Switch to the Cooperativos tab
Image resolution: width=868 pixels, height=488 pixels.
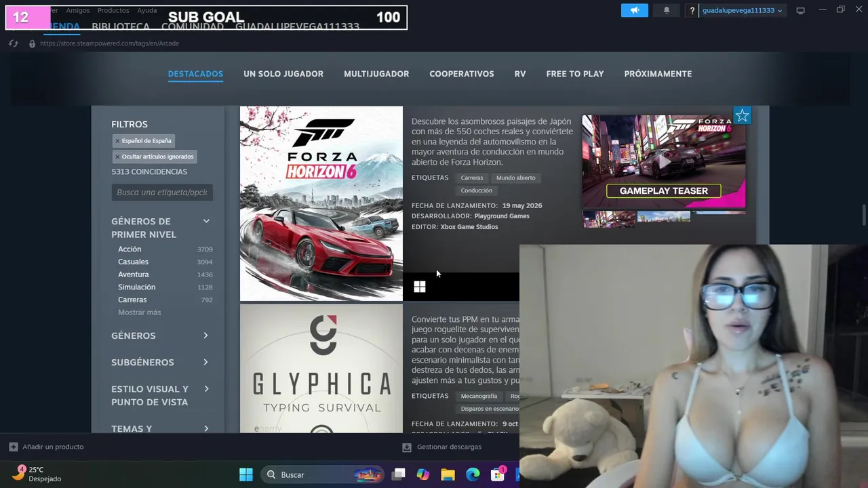click(462, 74)
